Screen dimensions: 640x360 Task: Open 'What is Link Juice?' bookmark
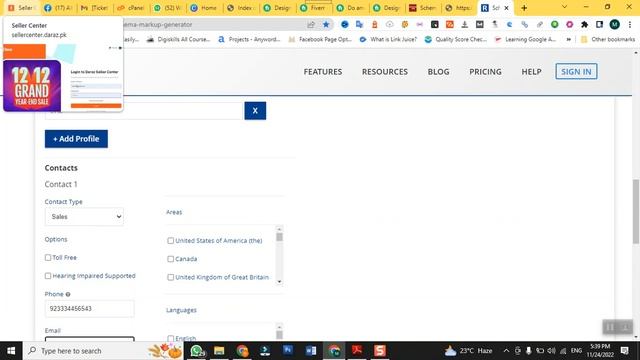[389, 40]
